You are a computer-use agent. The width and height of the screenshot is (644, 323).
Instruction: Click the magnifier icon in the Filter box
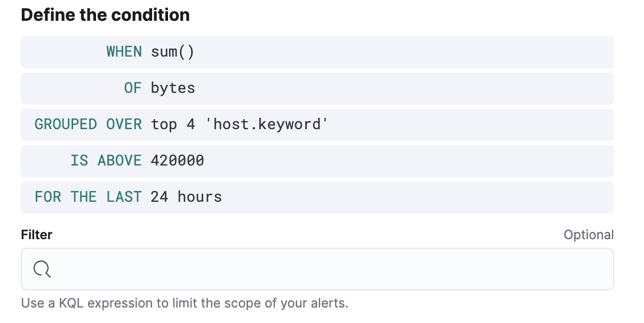pyautogui.click(x=42, y=269)
